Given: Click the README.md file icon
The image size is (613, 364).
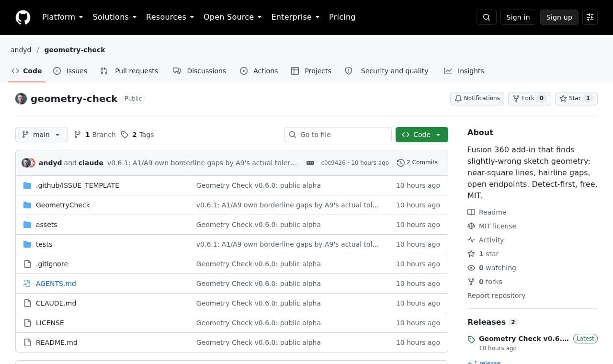Looking at the screenshot, I should (x=27, y=342).
